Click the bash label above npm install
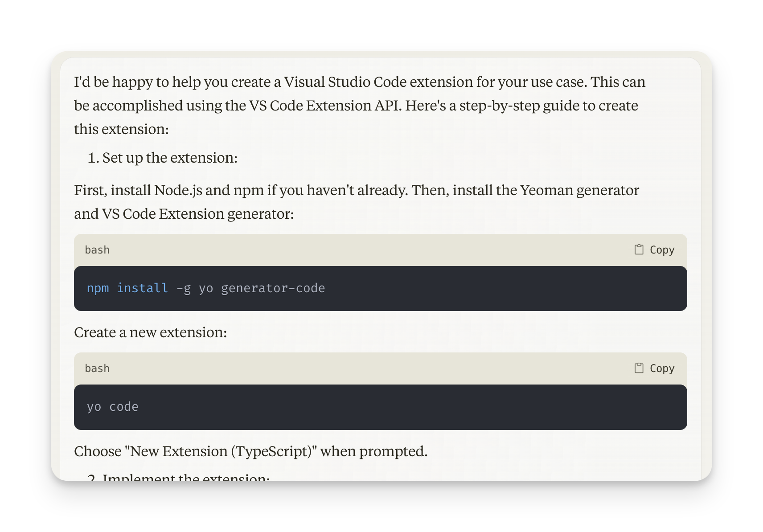The height and width of the screenshot is (532, 763). (97, 250)
